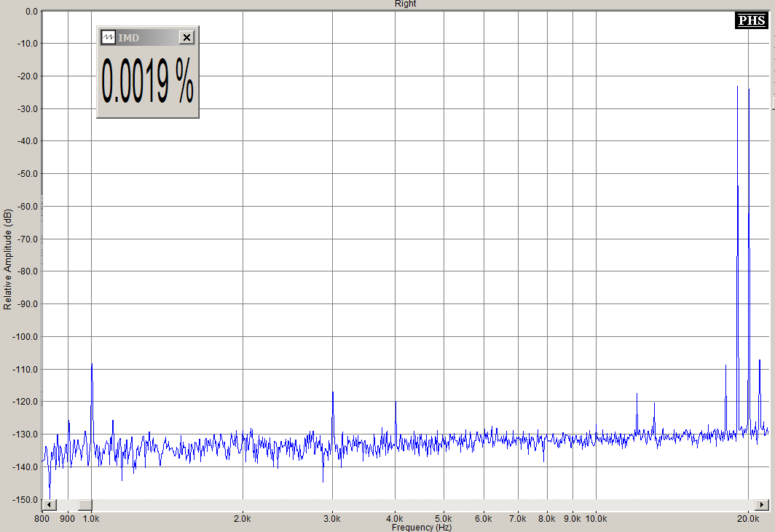Click the -130.0 amplitude tick label
The image size is (775, 532).
(25, 434)
